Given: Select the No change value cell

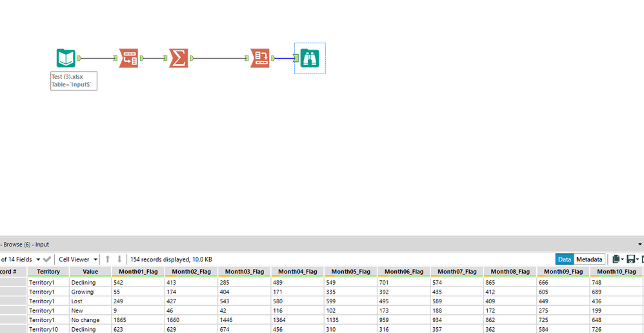Looking at the screenshot, I should point(90,320).
